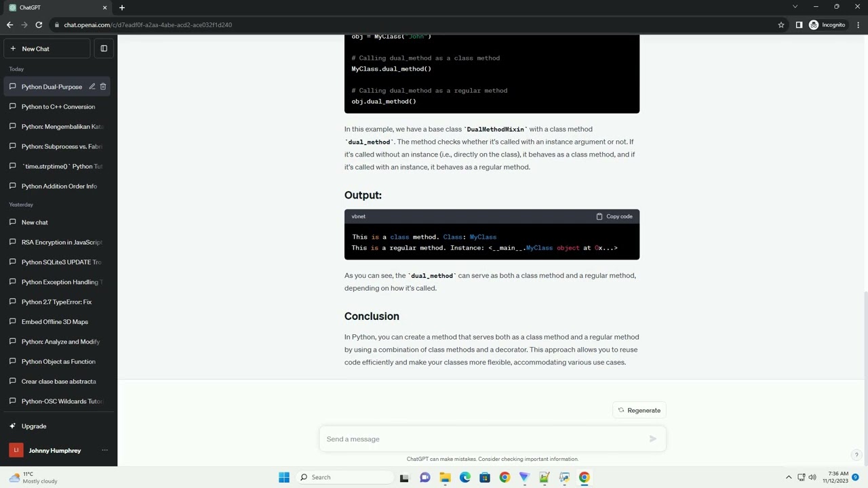This screenshot has height=488, width=868.
Task: Open the chat app icon in taskbar
Action: [x=425, y=477]
